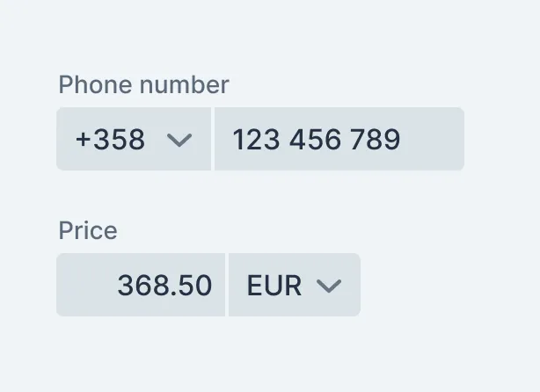Place cursor in the 368.50 value
The height and width of the screenshot is (392, 540).
[x=165, y=286]
